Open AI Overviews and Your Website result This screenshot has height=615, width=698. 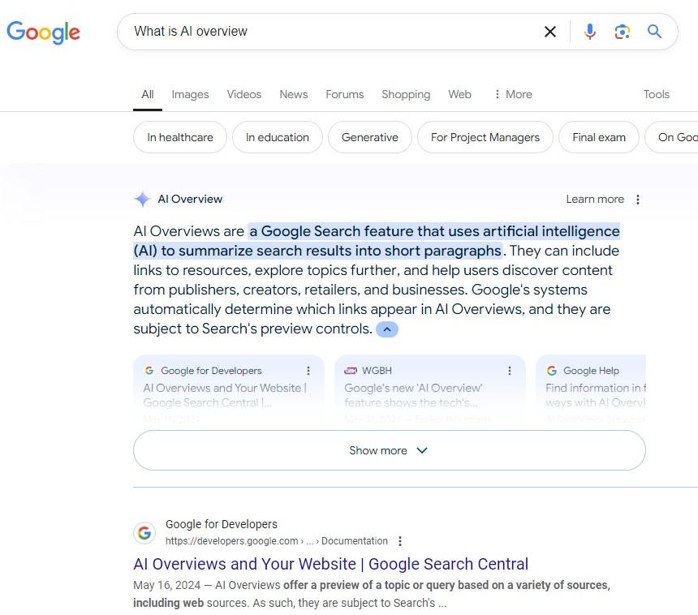330,564
